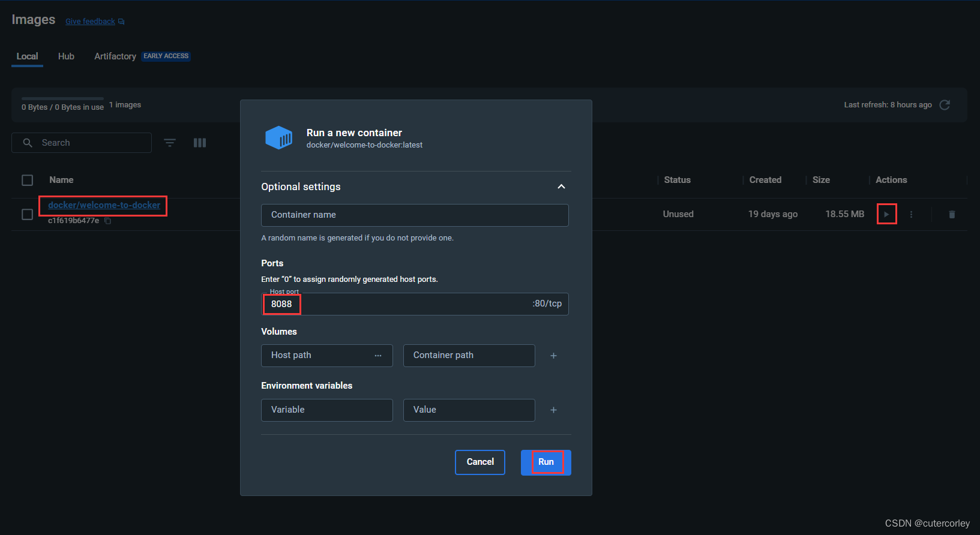
Task: Click the Host port field showing 8088
Action: 415,304
